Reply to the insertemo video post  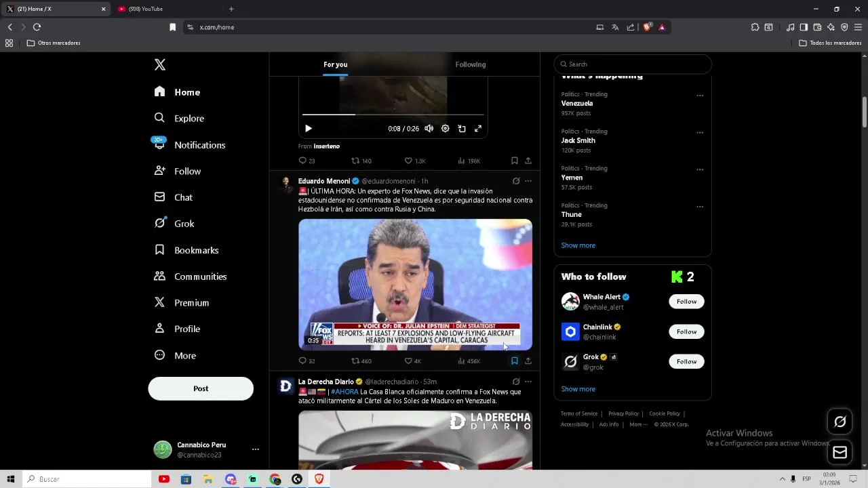(307, 161)
